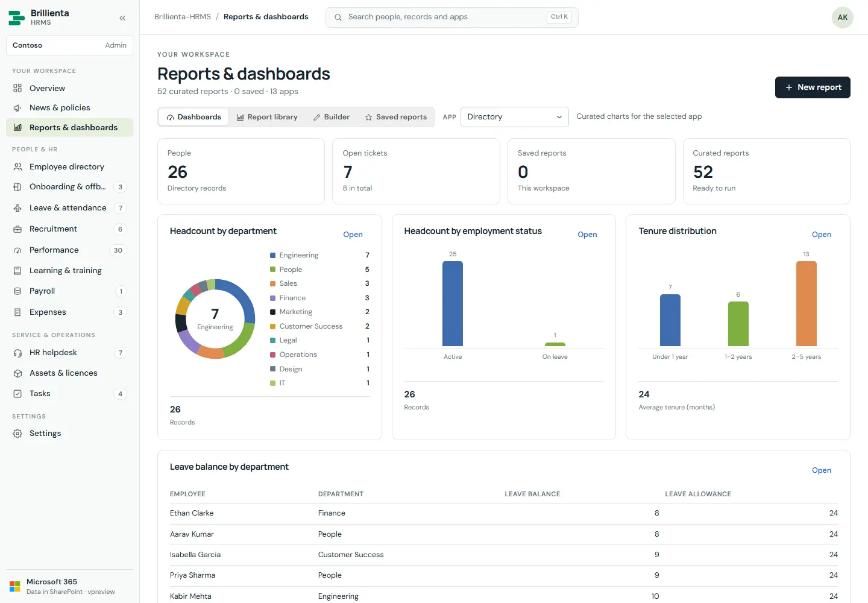Click the Active headcount bar

point(453,303)
